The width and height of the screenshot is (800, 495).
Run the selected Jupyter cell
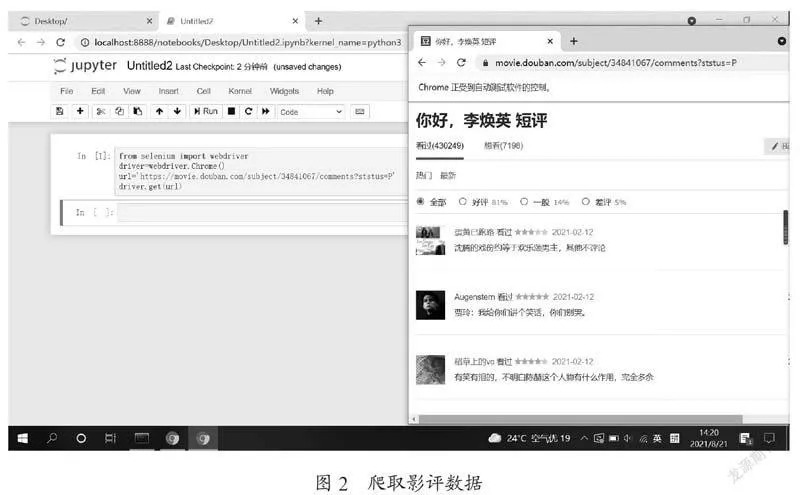tap(206, 111)
